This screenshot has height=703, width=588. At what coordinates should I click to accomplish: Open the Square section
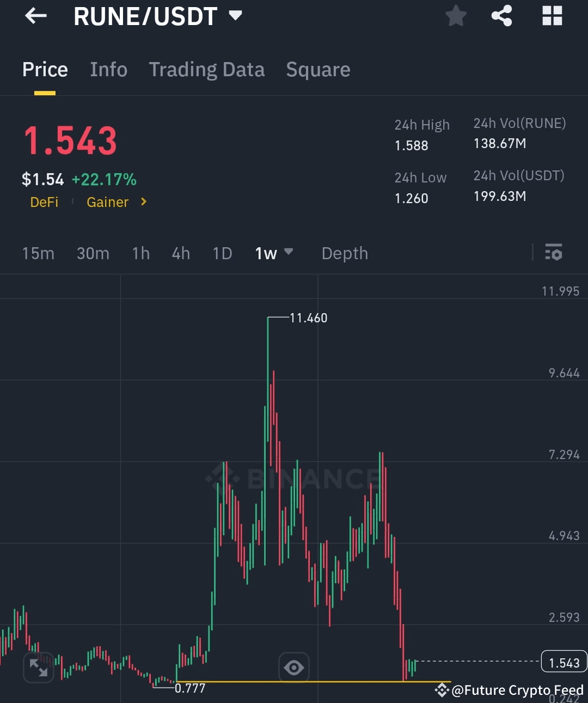[x=317, y=69]
